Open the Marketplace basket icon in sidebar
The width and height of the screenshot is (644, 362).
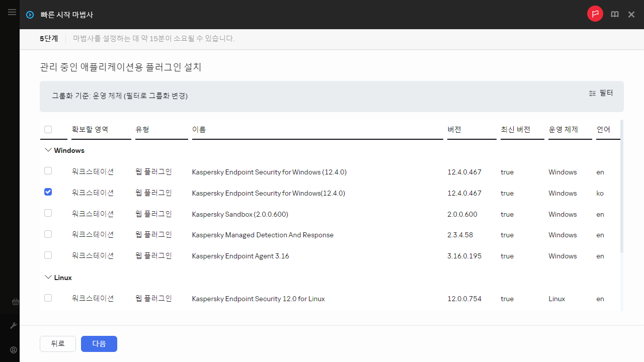click(15, 302)
